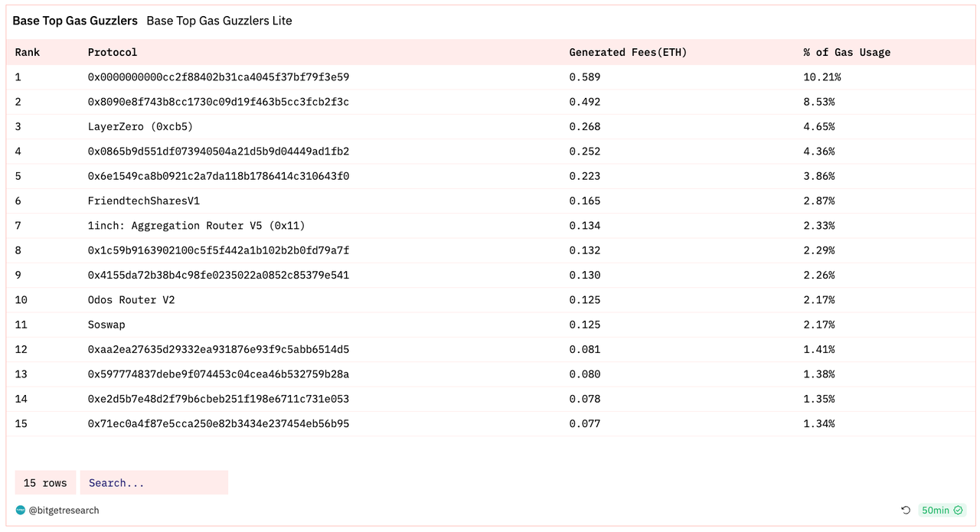Sort by % of Gas Usage header
The width and height of the screenshot is (980, 532).
pos(847,52)
